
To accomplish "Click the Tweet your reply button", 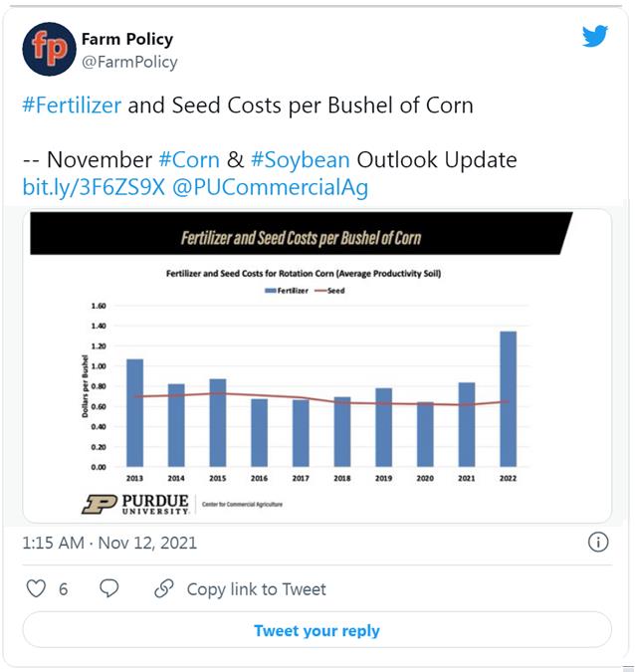I will (x=317, y=630).
